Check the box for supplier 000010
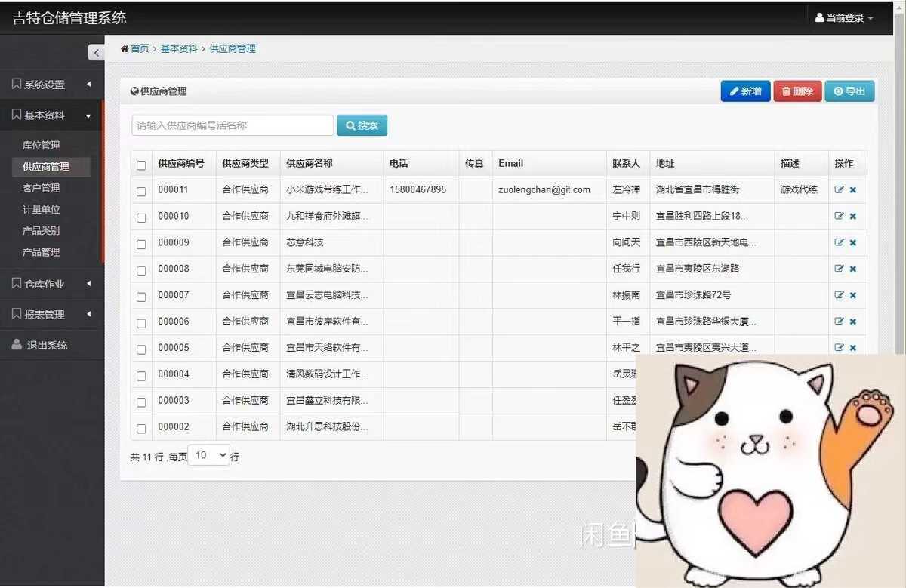906x588 pixels. point(141,218)
